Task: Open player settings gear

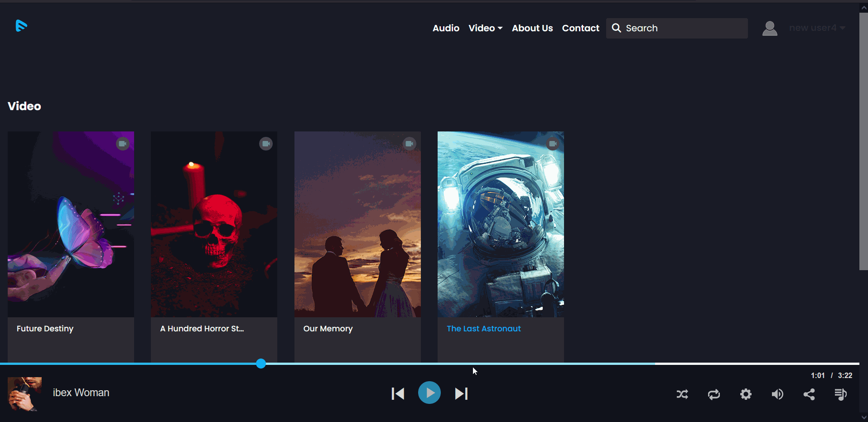Action: 746,394
